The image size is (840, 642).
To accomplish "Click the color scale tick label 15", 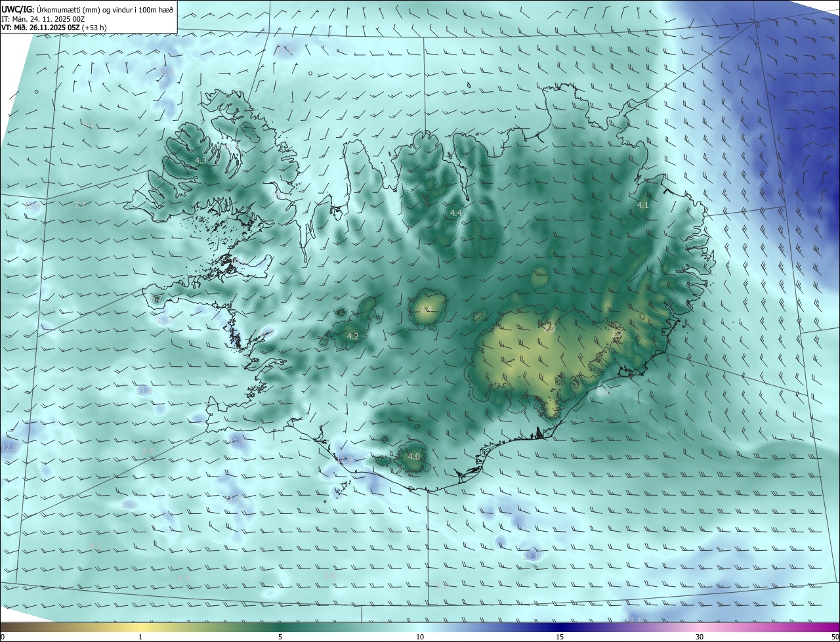I will pyautogui.click(x=560, y=637).
